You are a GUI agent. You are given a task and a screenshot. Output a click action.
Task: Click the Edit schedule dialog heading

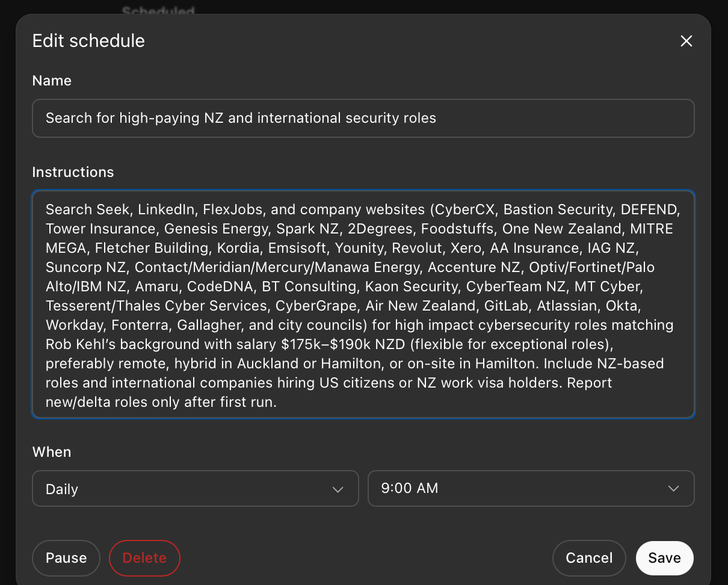[x=88, y=41]
